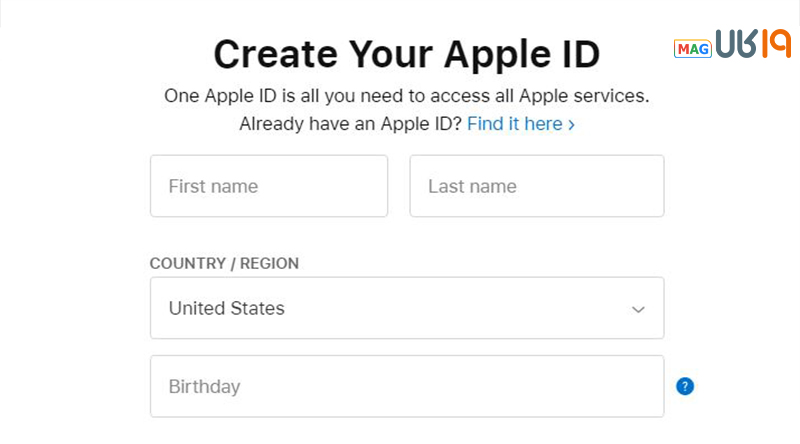Click the First name placeholder text
The image size is (800, 444).
click(x=213, y=186)
